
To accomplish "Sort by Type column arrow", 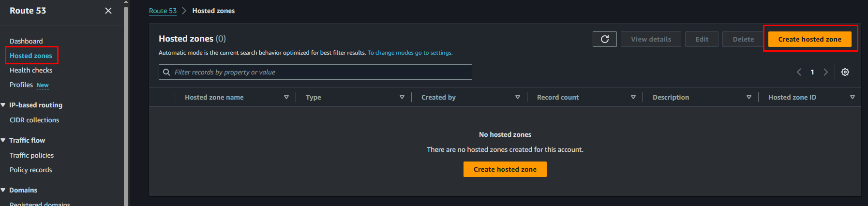I will coord(402,97).
